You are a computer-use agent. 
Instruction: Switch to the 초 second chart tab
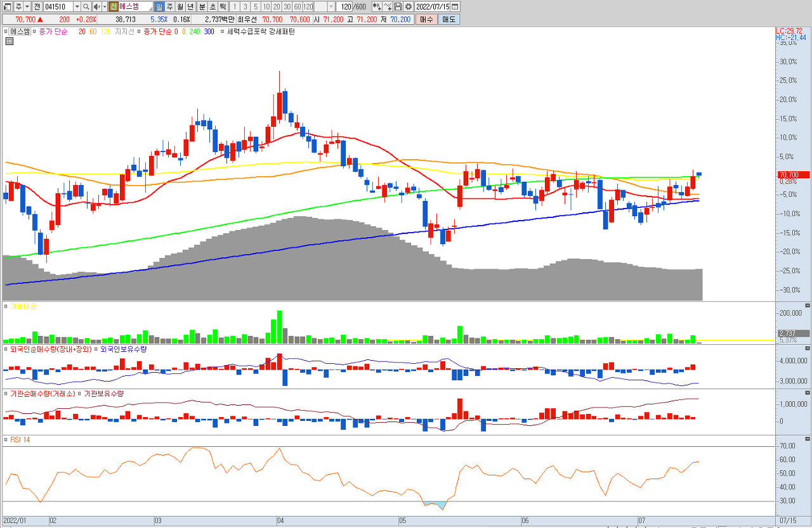(213, 6)
